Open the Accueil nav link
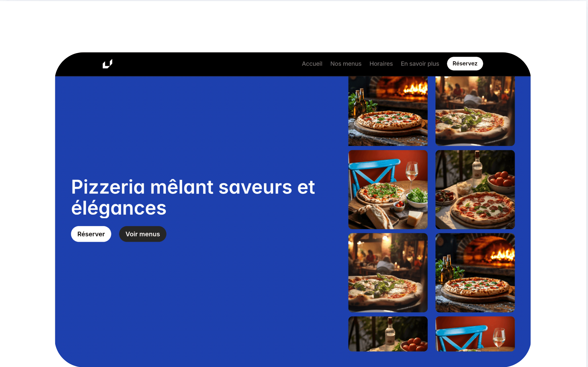588x367 pixels. (312, 64)
